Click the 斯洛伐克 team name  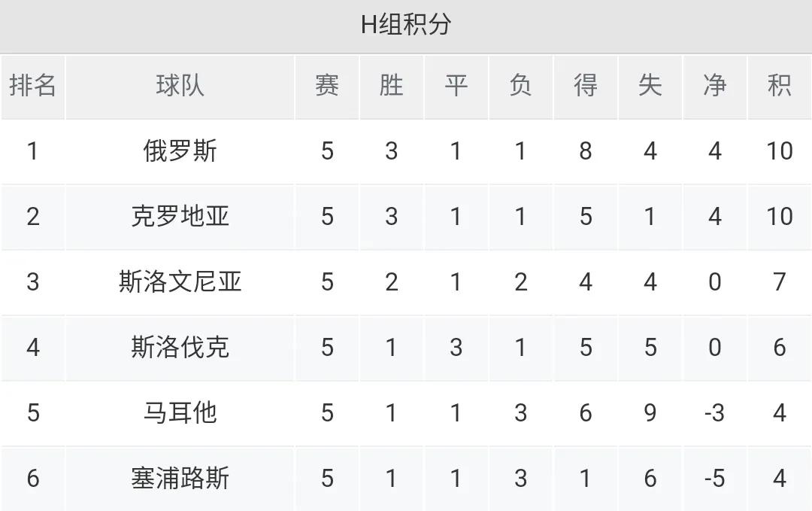click(180, 348)
